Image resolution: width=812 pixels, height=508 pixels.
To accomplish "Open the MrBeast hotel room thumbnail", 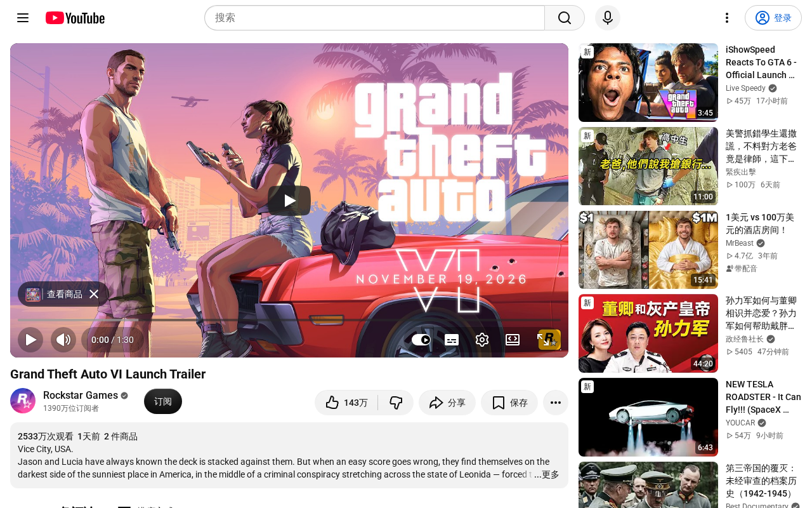I will (x=648, y=250).
